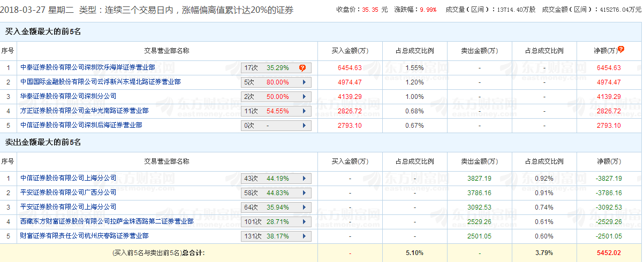644x262 pixels.
Task: Expand arrow for 平安证券广西分公司 58次
Action: click(x=304, y=193)
